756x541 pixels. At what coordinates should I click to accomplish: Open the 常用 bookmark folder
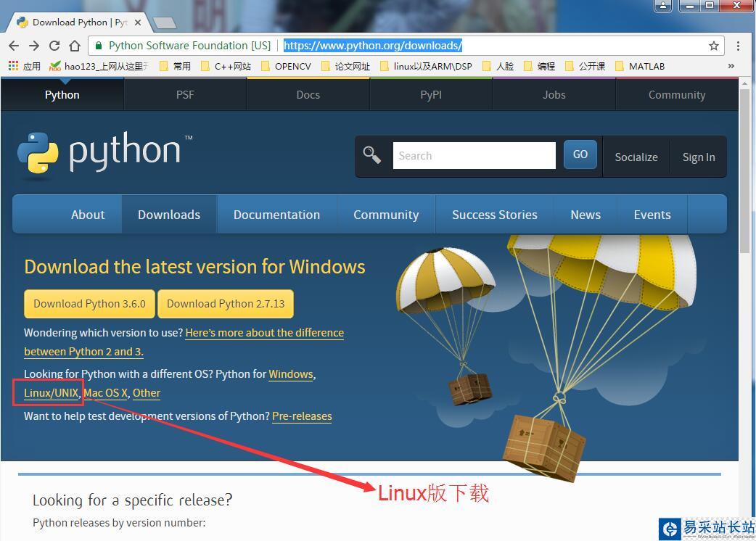click(175, 66)
